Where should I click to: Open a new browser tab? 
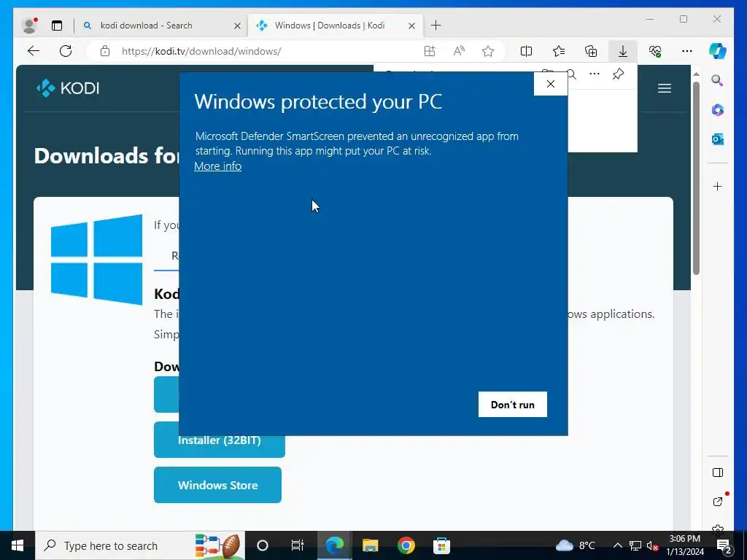pyautogui.click(x=436, y=26)
